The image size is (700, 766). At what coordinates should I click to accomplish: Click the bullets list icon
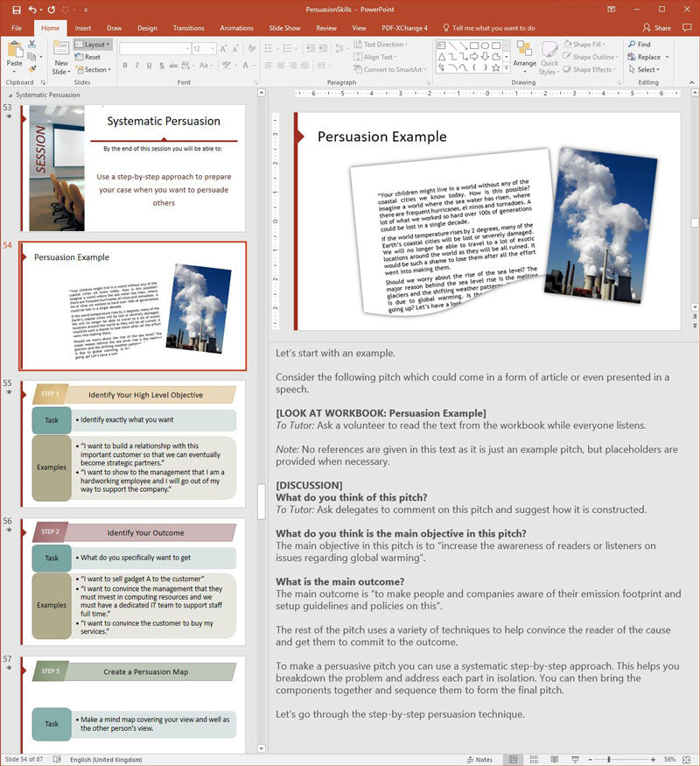[x=270, y=48]
